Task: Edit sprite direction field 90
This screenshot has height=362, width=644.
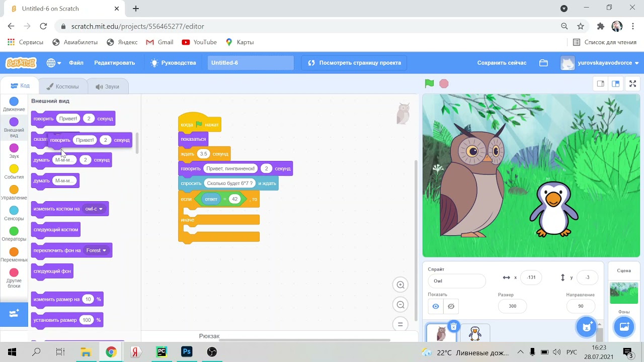Action: pos(581,306)
